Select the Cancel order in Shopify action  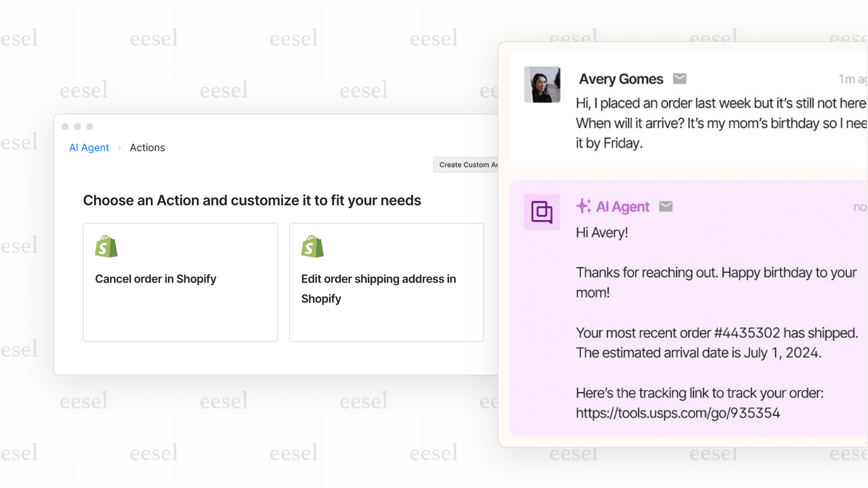tap(180, 282)
